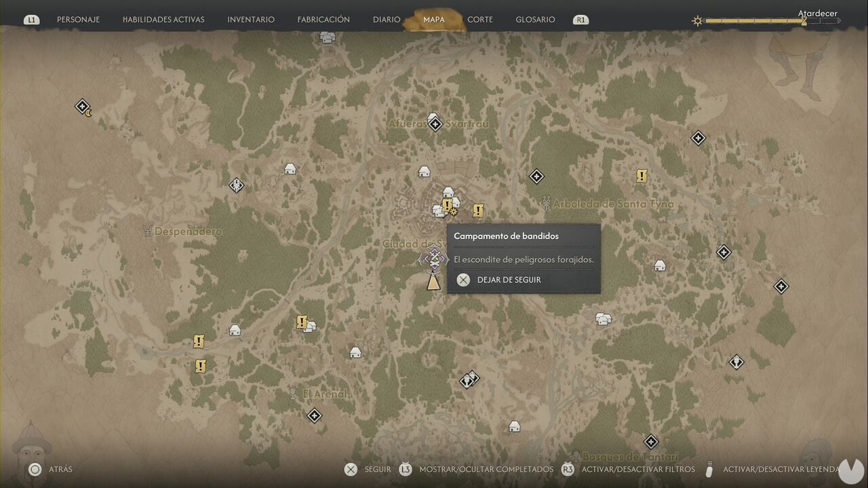Click the Atrás back button
Screen dimensions: 868x488
(60, 469)
